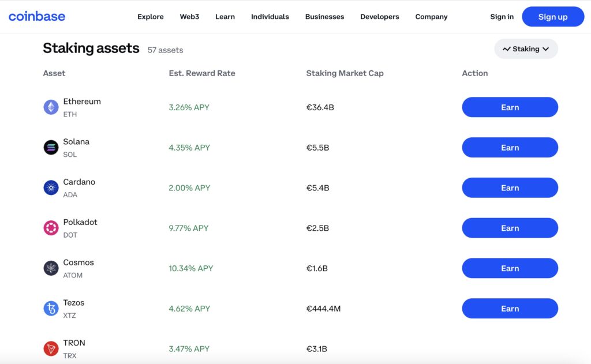
Task: Click the Action column header
Action: [x=474, y=73]
